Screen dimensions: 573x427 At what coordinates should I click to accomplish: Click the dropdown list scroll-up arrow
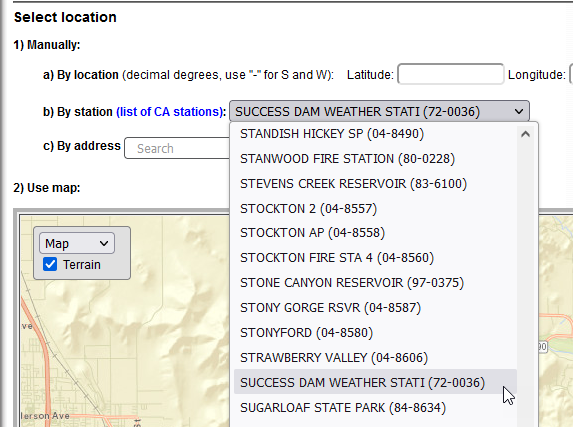[x=525, y=134]
